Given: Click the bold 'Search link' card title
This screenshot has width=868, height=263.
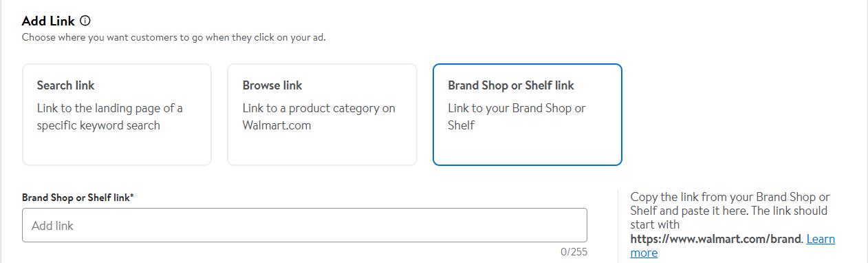Looking at the screenshot, I should [x=66, y=85].
